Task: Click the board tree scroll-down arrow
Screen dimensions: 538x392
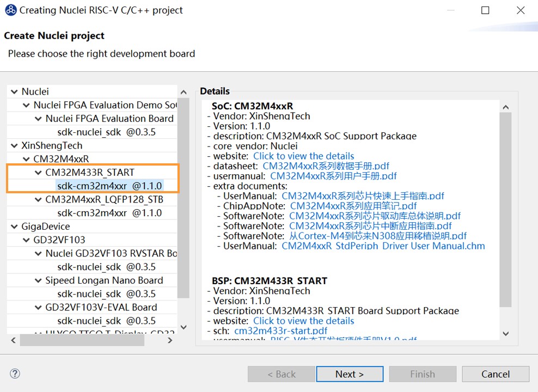Action: (x=184, y=327)
